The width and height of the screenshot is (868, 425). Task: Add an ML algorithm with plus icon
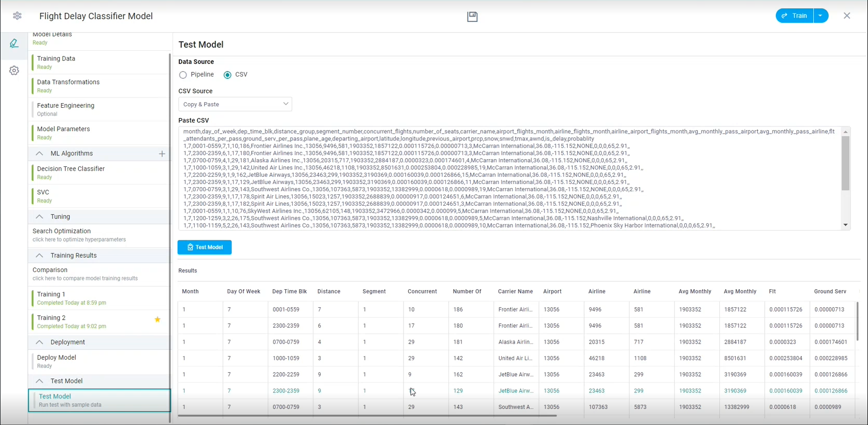[x=162, y=154]
